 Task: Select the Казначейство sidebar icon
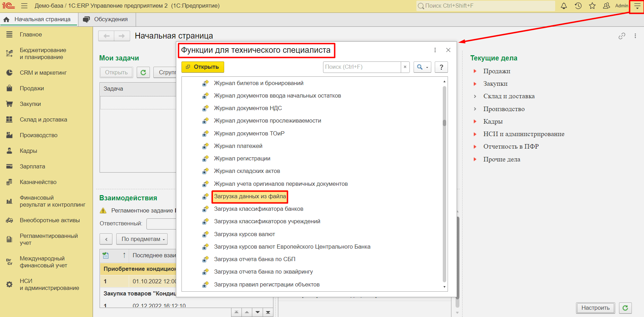point(9,182)
